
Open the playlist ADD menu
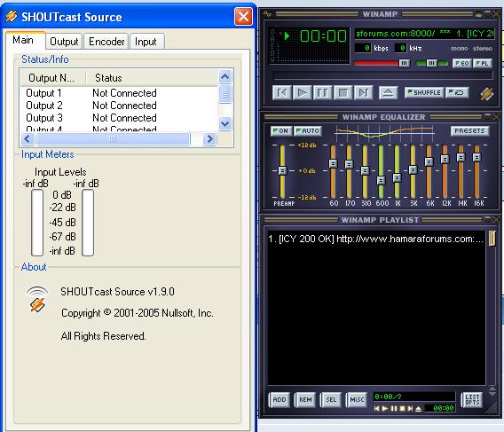[279, 399]
